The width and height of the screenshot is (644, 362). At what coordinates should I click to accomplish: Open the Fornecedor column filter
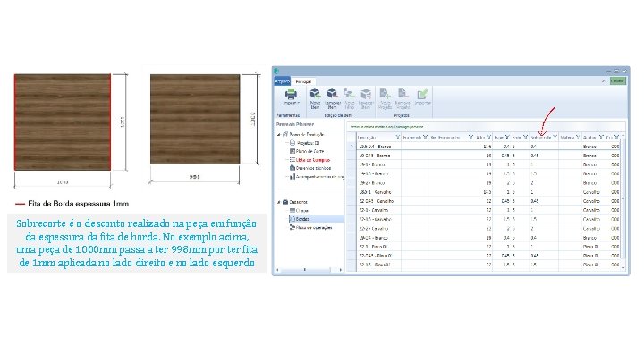pyautogui.click(x=425, y=137)
